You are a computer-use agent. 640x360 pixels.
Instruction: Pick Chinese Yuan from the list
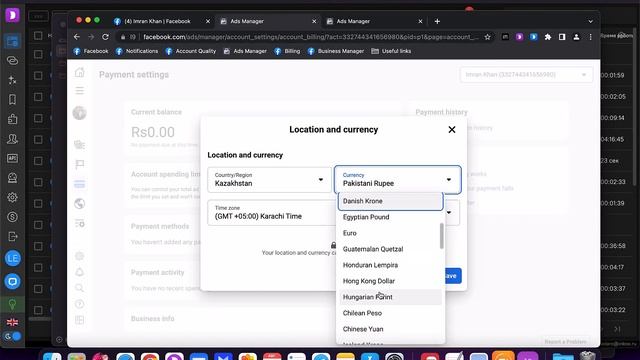[x=391, y=329]
